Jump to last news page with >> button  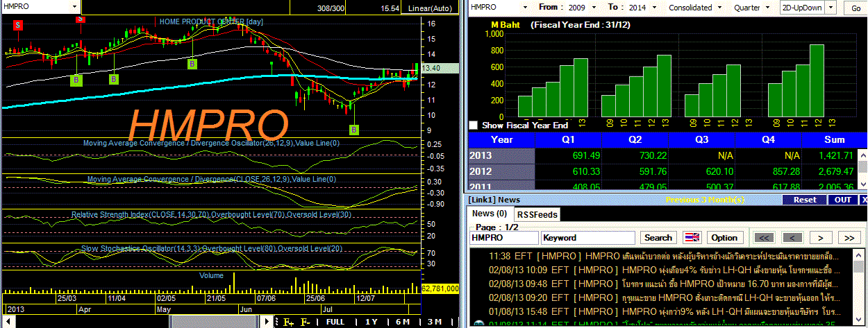tap(849, 238)
